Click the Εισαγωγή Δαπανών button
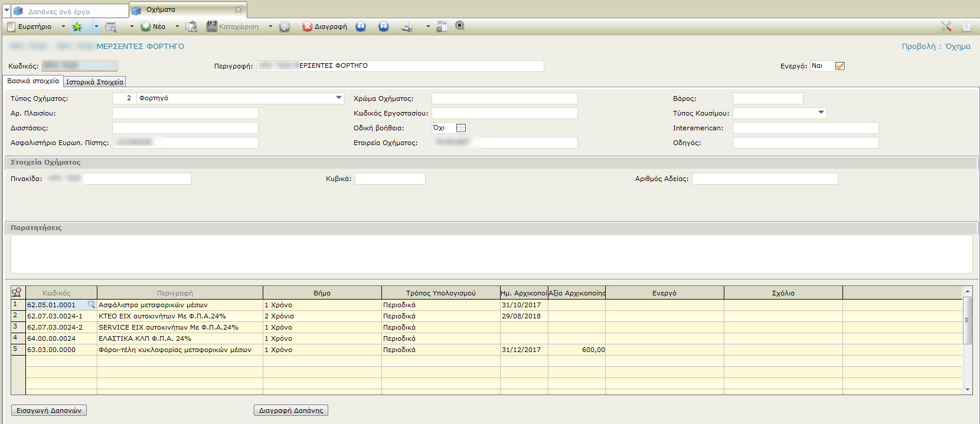This screenshot has width=980, height=424. coord(49,410)
